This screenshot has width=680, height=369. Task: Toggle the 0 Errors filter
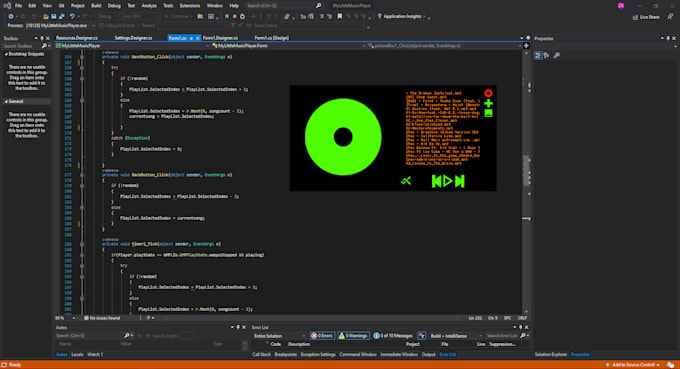tap(322, 336)
